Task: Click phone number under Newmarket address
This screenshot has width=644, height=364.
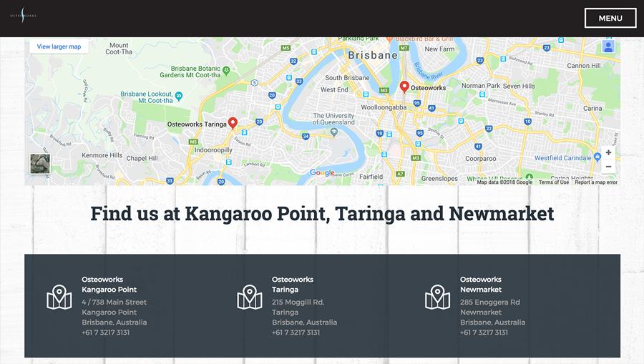Action: (x=484, y=333)
